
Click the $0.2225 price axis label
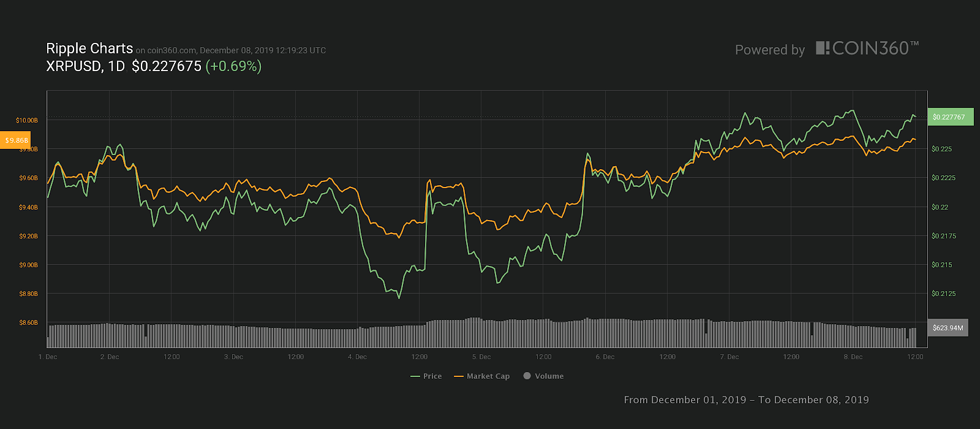point(943,178)
